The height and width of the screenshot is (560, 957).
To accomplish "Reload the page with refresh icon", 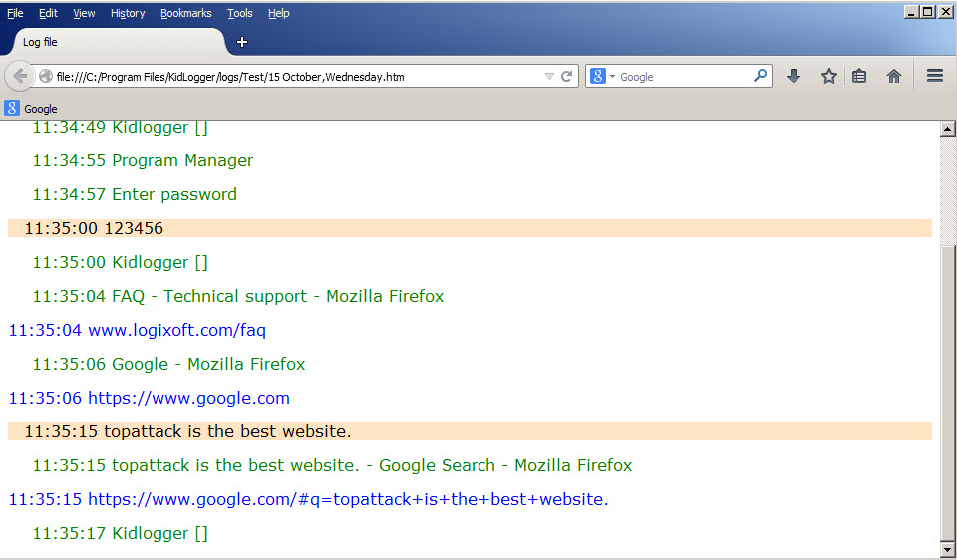I will tap(566, 77).
